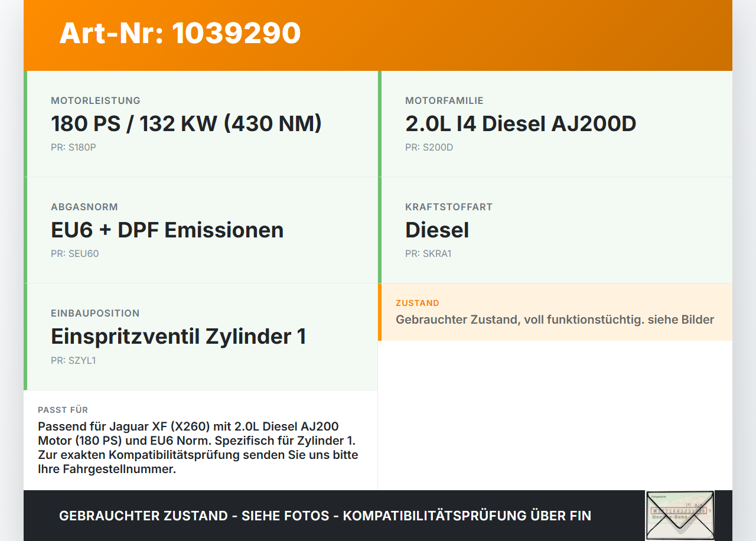Click the footer banner text about FIN check
The height and width of the screenshot is (541, 756).
coord(325,516)
